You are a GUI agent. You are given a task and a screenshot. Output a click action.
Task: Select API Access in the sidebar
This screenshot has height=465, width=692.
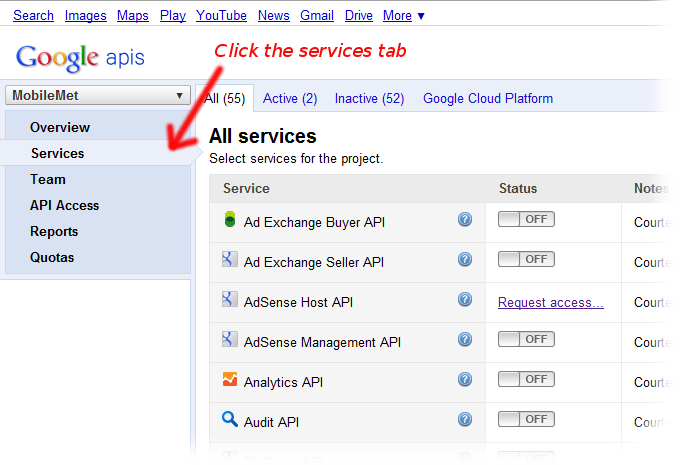tap(65, 205)
